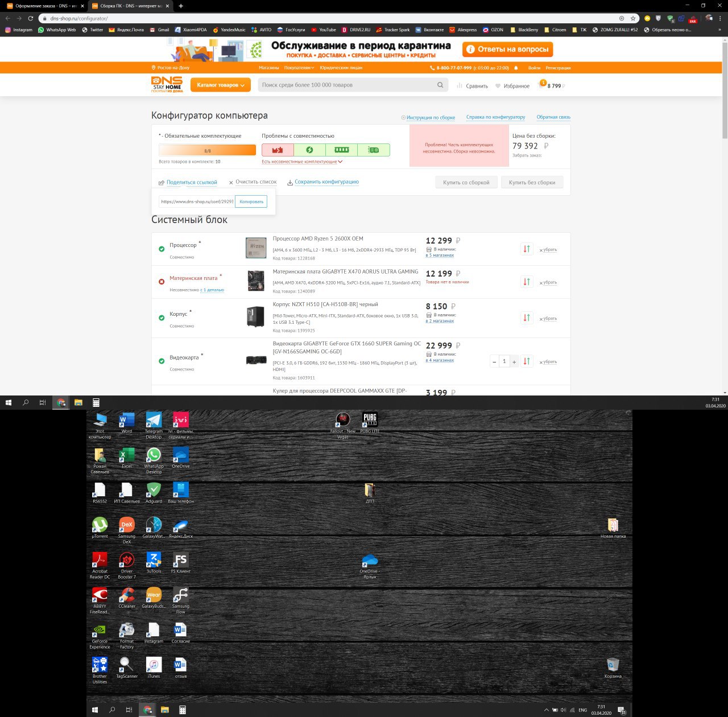The image size is (728, 717).
Task: Open Samsung DeX desktop icon
Action: [127, 530]
